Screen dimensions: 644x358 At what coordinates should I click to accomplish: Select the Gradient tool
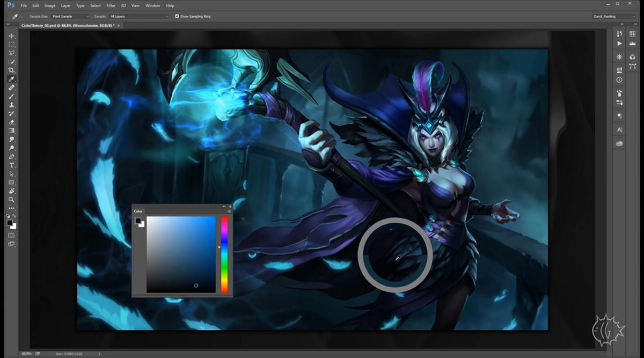(x=11, y=130)
